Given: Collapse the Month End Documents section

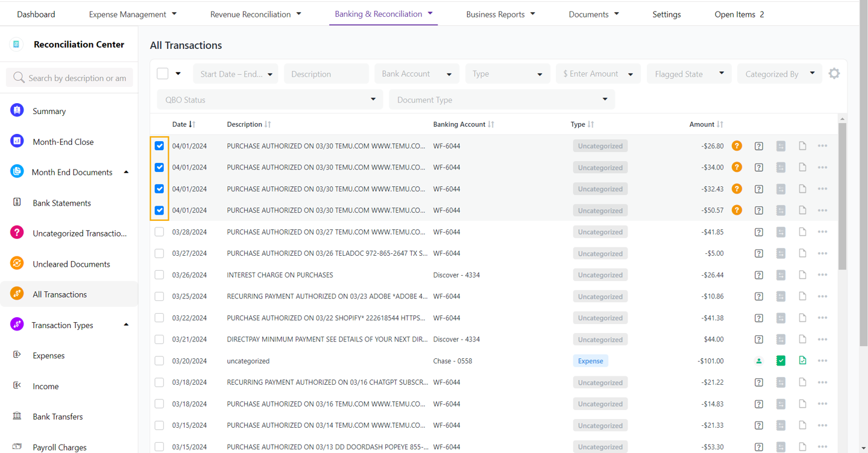Looking at the screenshot, I should tap(126, 173).
